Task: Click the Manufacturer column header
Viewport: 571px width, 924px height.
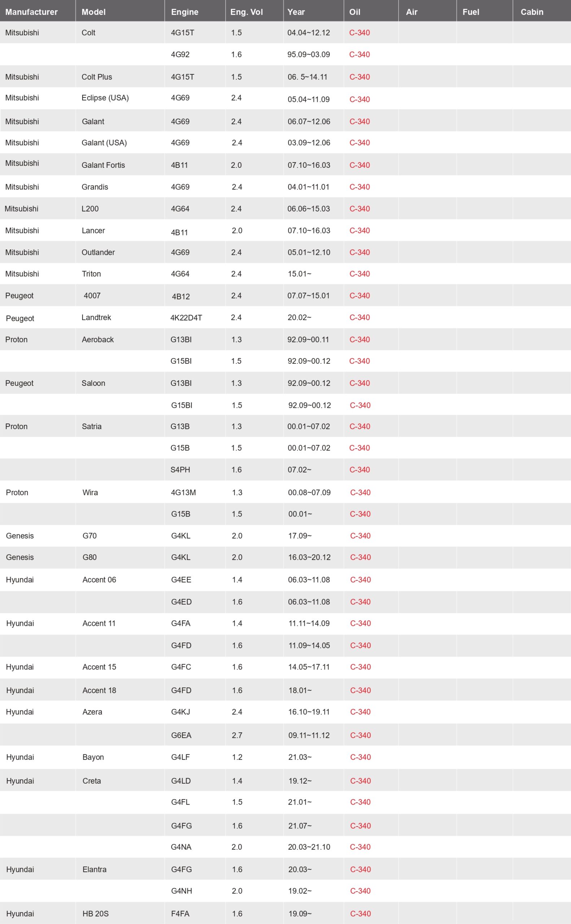Action: click(x=31, y=12)
